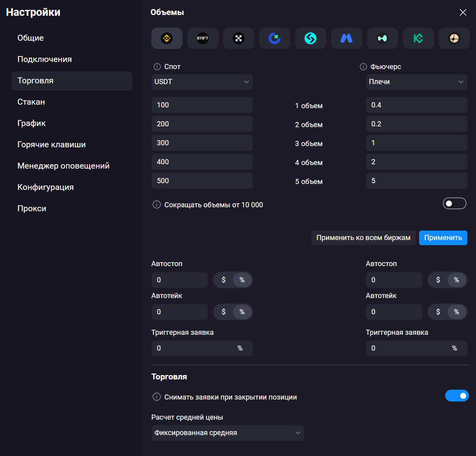Click the 'Расчет средней цены' label
476x456 pixels.
[187, 417]
